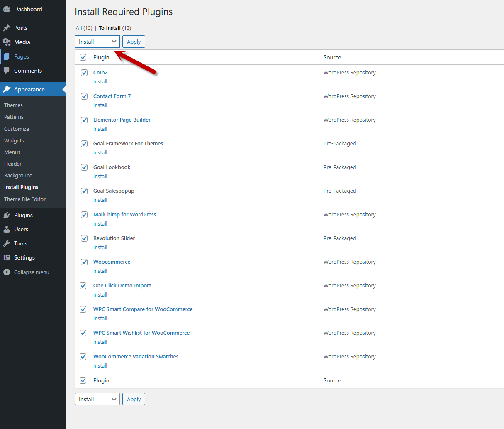Click the top Apply button
The image size is (504, 429).
(x=134, y=42)
